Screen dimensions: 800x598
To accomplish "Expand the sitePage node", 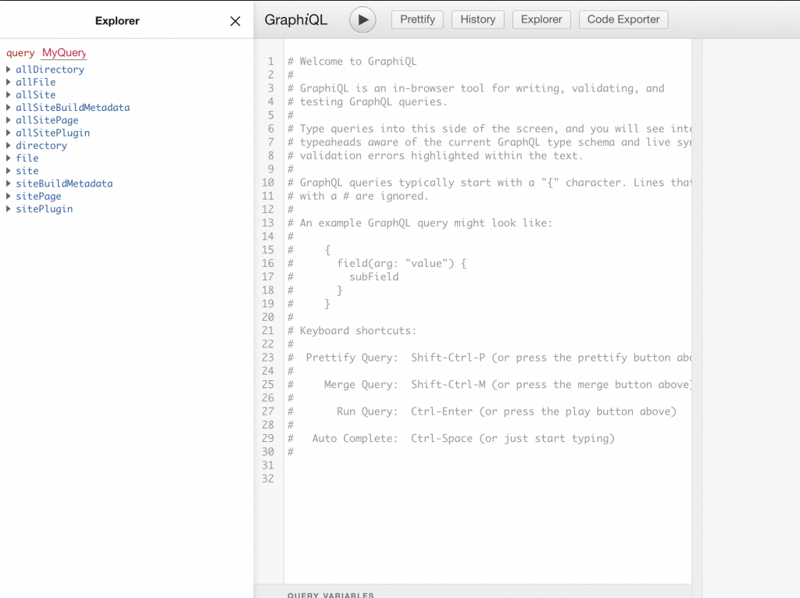I will (9, 197).
